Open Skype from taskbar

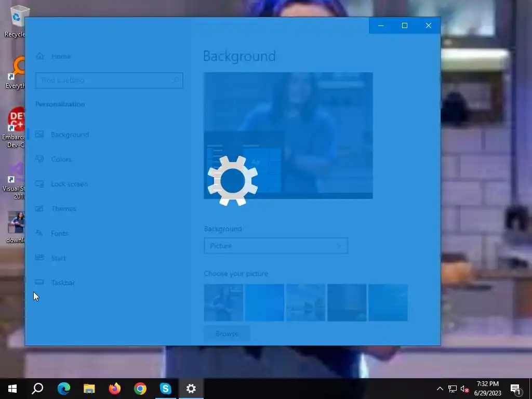pyautogui.click(x=166, y=389)
